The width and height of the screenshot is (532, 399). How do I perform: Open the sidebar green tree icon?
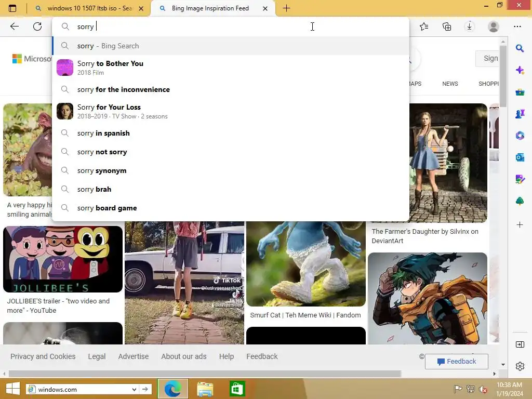click(x=520, y=201)
